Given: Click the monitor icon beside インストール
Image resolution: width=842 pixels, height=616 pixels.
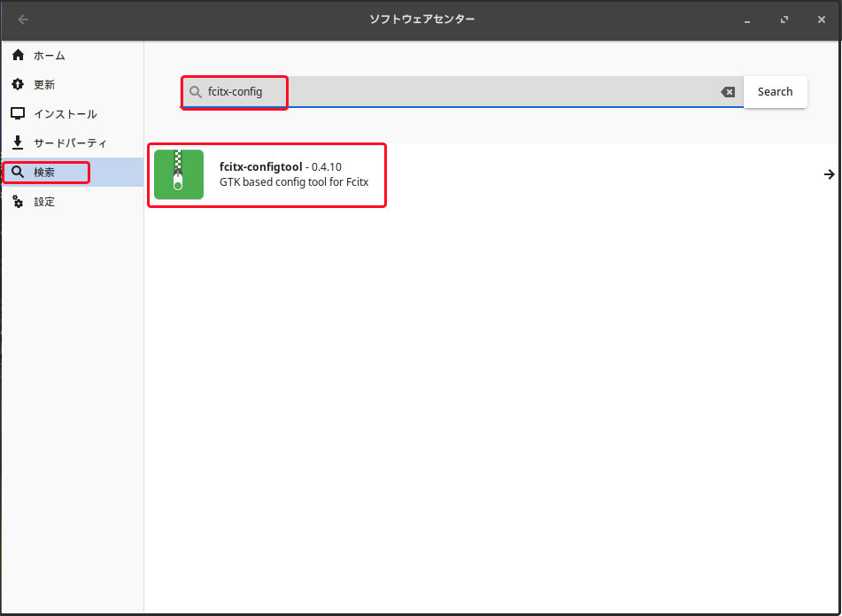Looking at the screenshot, I should (x=18, y=114).
